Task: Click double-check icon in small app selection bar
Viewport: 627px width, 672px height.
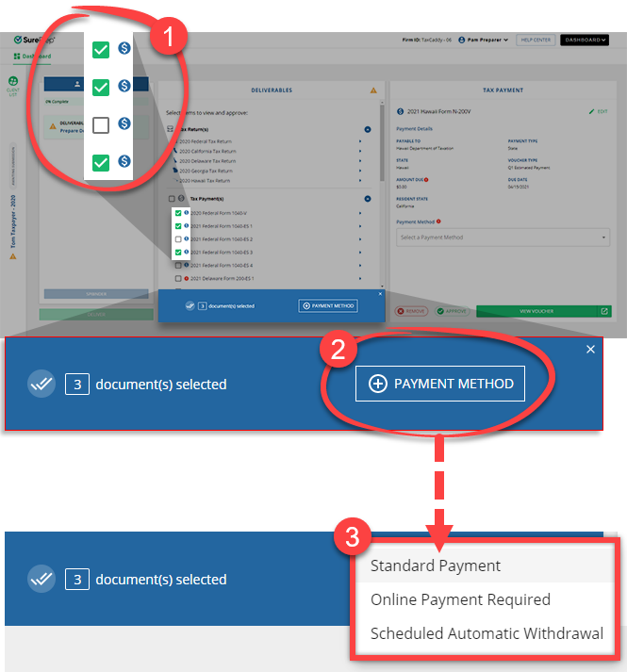Action: tap(190, 305)
